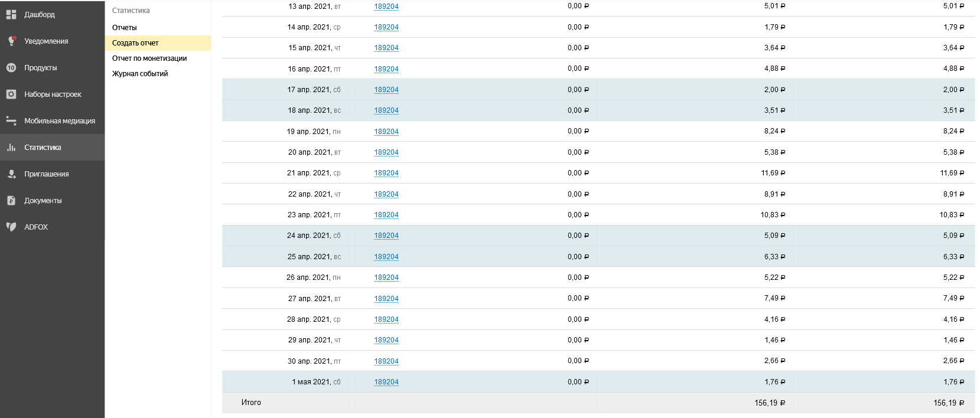Click the mobile mediation icon

point(11,120)
